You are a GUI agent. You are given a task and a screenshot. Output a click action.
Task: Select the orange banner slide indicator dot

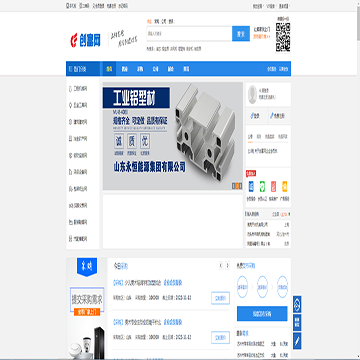tap(237, 186)
